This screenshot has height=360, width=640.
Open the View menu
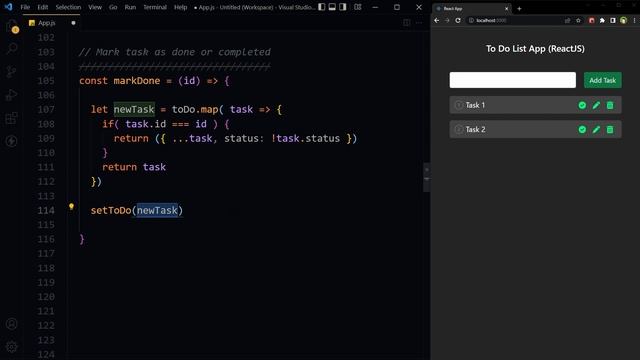point(95,7)
